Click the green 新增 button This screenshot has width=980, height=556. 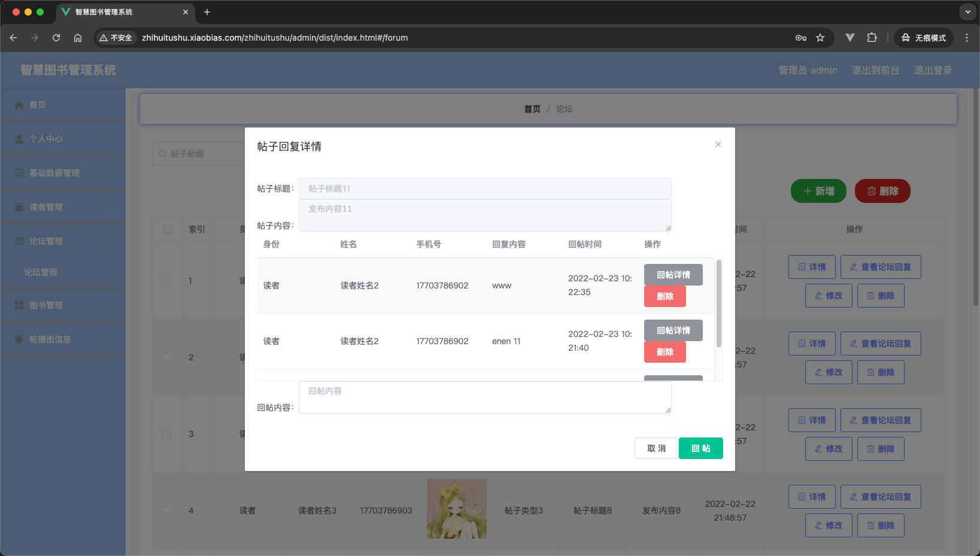(x=818, y=191)
